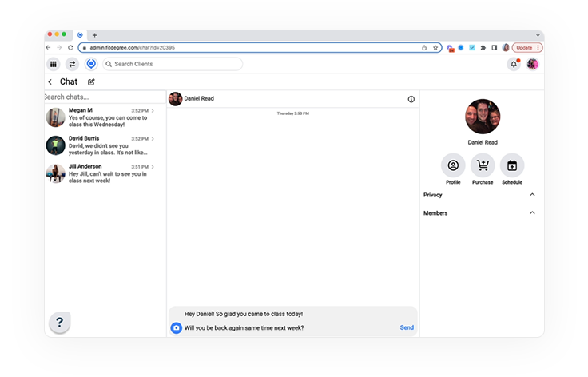Click the Thursday 3:53 PM timestamp
Image resolution: width=588 pixels, height=377 pixels.
point(293,113)
